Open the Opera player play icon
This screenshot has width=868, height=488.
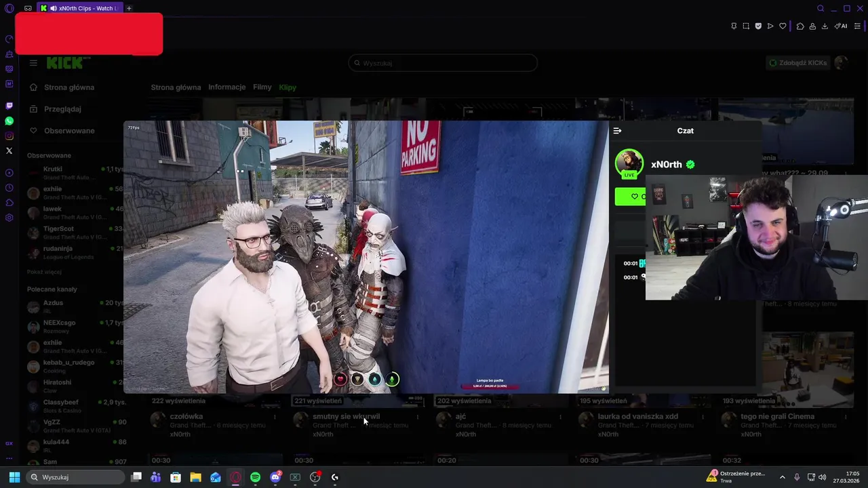pyautogui.click(x=770, y=26)
